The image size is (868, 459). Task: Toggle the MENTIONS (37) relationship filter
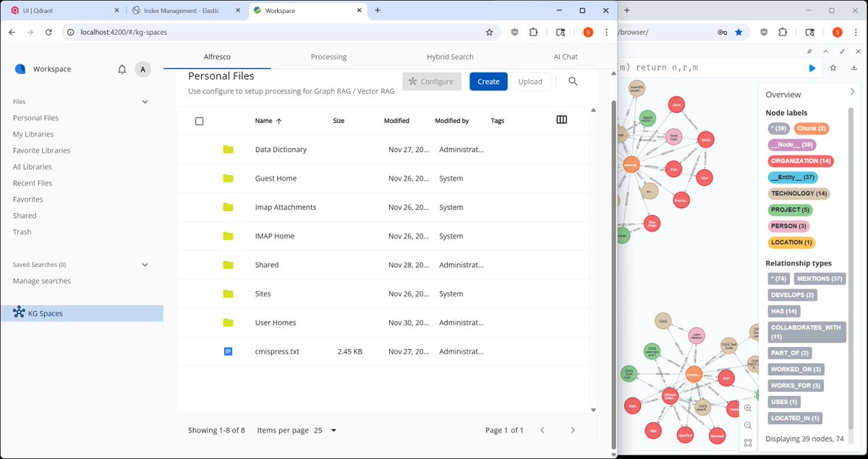click(x=820, y=278)
